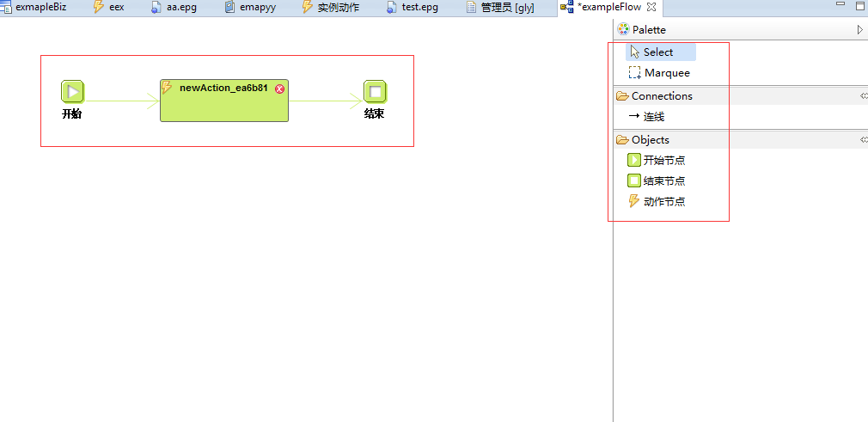Switch to the aa.epg tab
868x422 pixels.
[174, 8]
